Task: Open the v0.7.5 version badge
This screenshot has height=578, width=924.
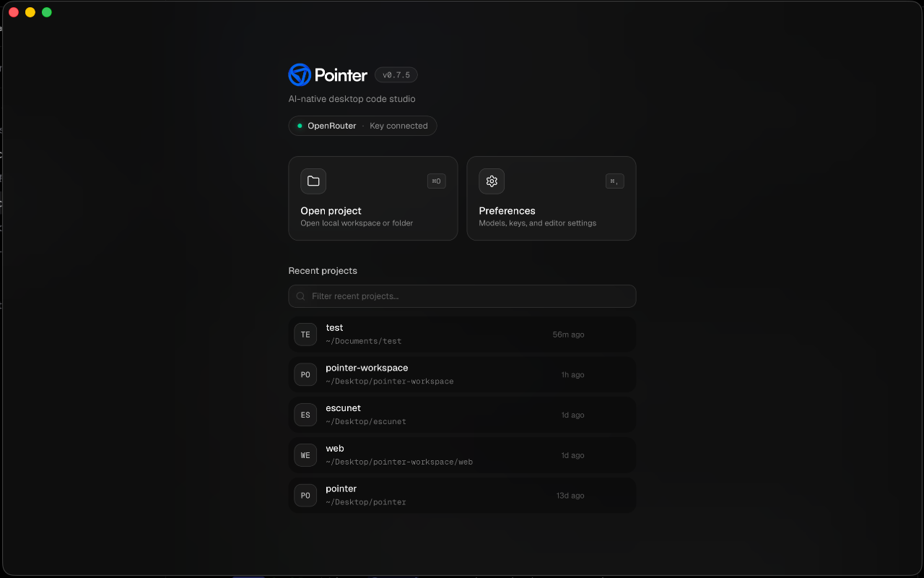Action: point(396,75)
